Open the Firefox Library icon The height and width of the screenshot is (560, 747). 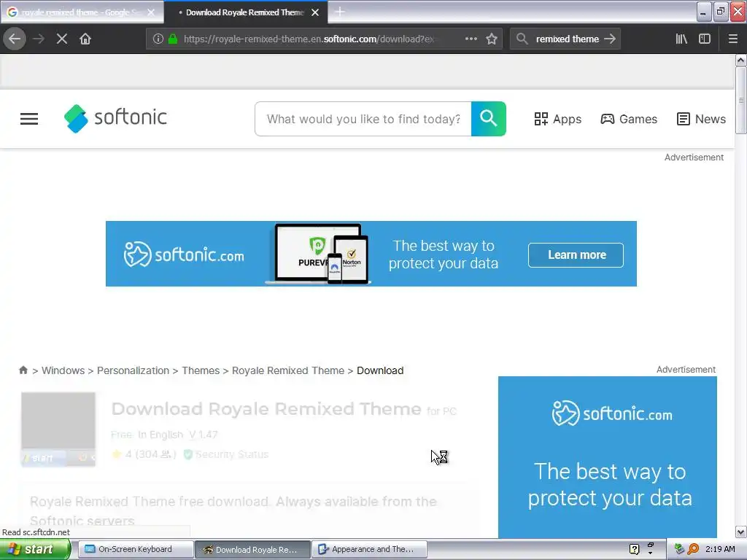pyautogui.click(x=681, y=39)
